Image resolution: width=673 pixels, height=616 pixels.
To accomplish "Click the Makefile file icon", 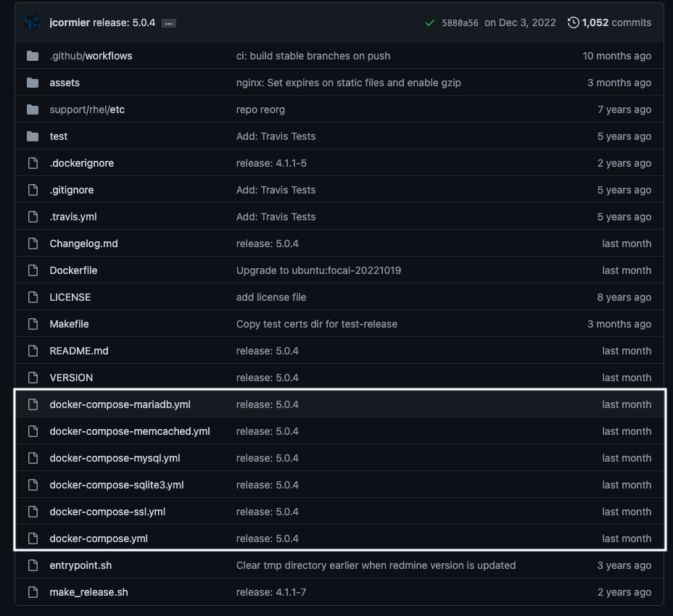I will 33,324.
